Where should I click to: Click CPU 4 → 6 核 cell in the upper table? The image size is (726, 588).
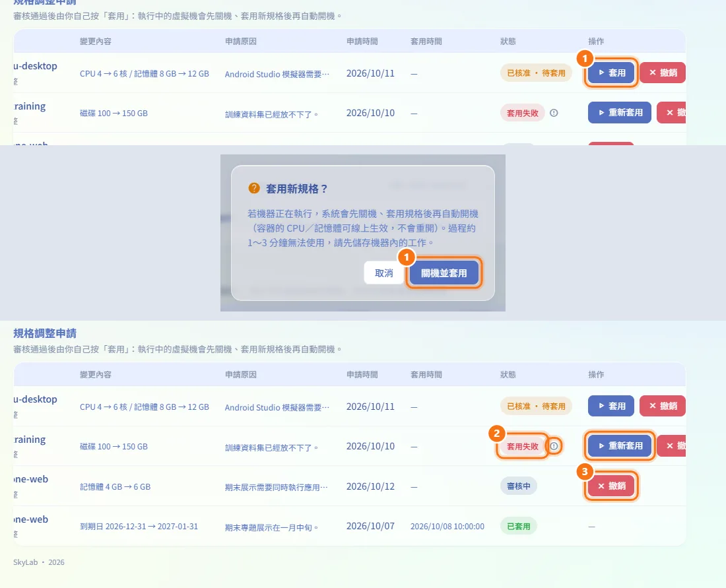click(145, 74)
